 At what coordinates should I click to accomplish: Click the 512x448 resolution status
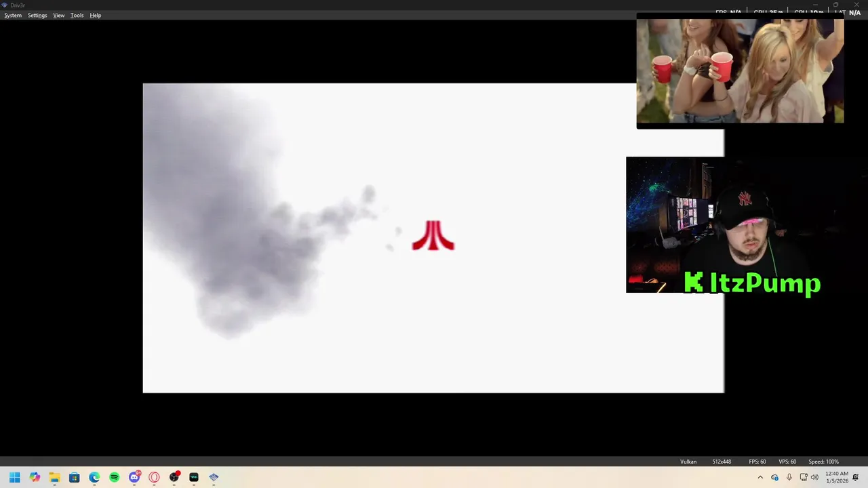tap(722, 462)
